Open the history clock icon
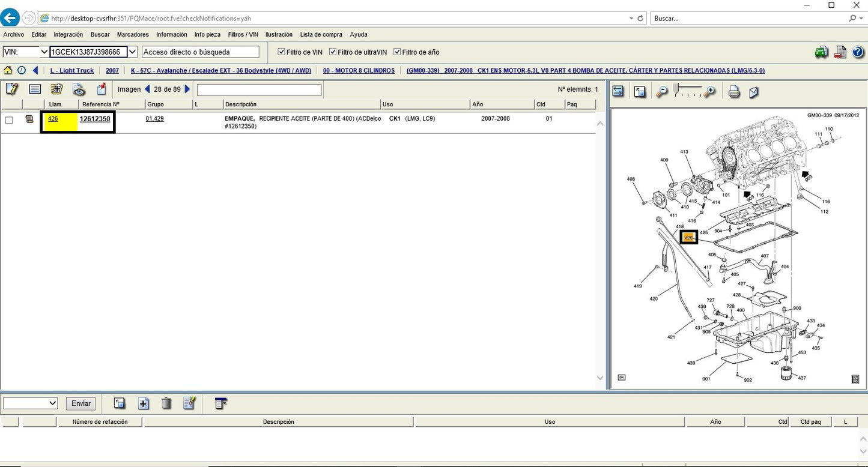The height and width of the screenshot is (467, 868). point(22,70)
